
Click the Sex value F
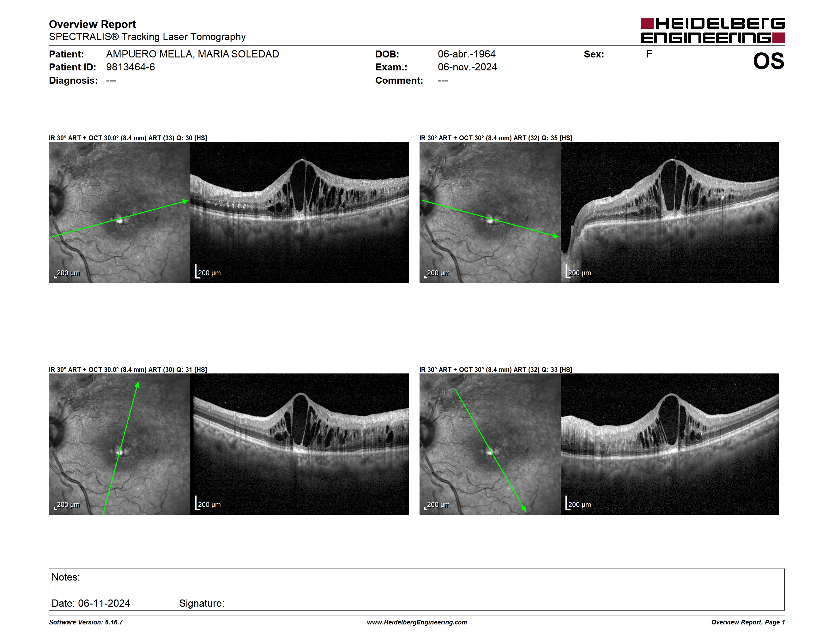[649, 54]
